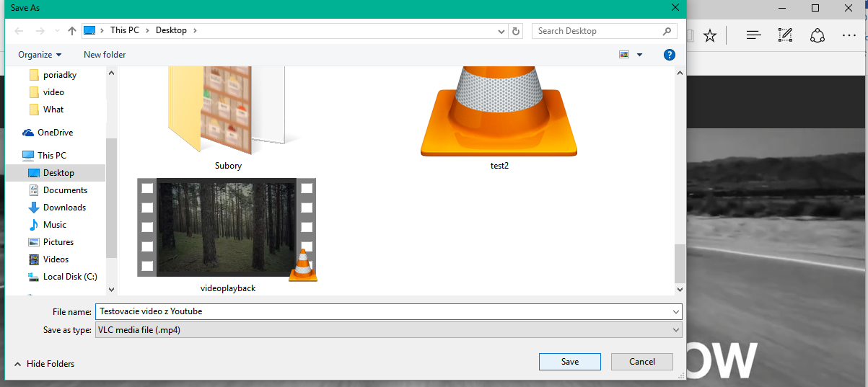Image resolution: width=868 pixels, height=387 pixels.
Task: Select the What folder in sidebar
Action: coord(53,110)
